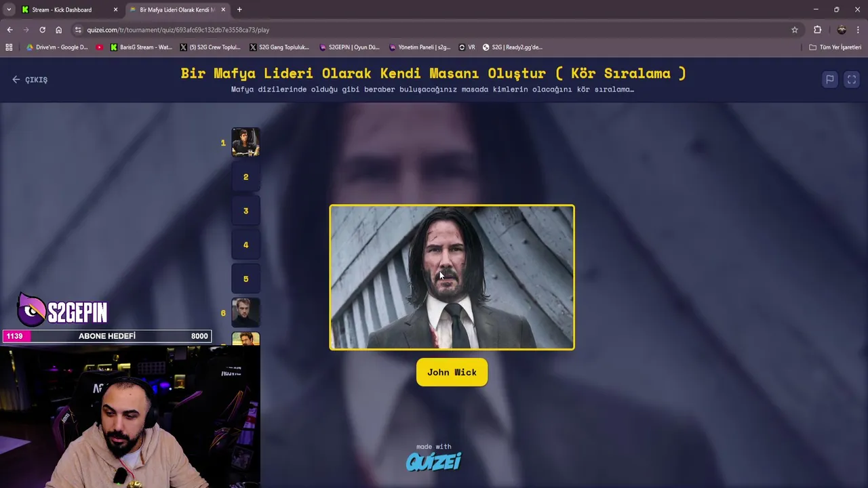Open BarisG Stream bookmark
This screenshot has height=488, width=868.
pyautogui.click(x=141, y=47)
